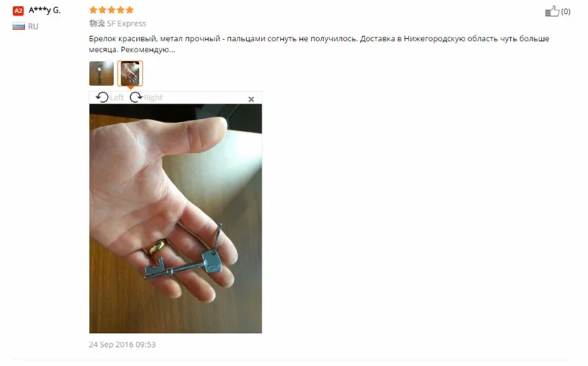Click the "Right" rotate label
This screenshot has width=588, height=366.
[x=153, y=98]
